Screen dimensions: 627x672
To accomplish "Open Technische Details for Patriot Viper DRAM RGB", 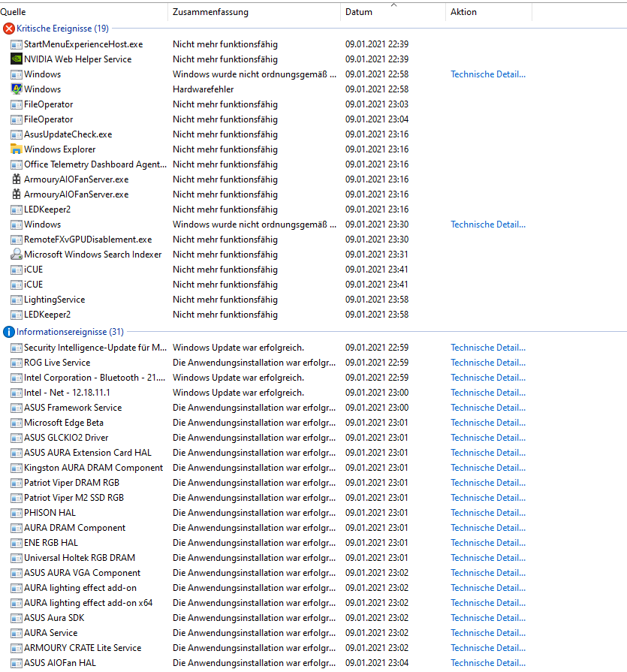I will pos(488,483).
